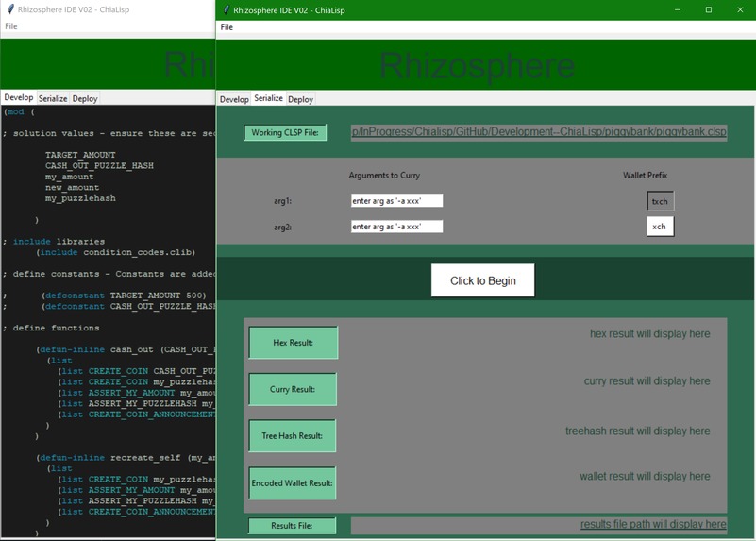Click 'curry result will display here' text
The height and width of the screenshot is (541, 756).
coord(647,380)
